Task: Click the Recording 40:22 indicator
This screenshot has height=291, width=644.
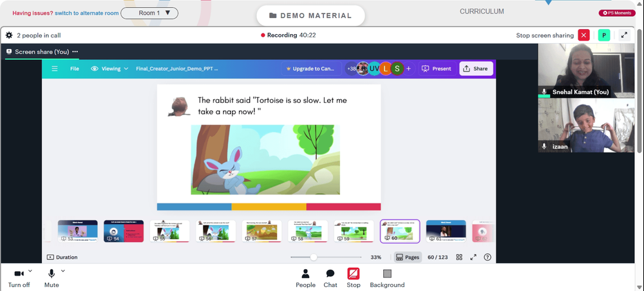Action: pos(289,35)
